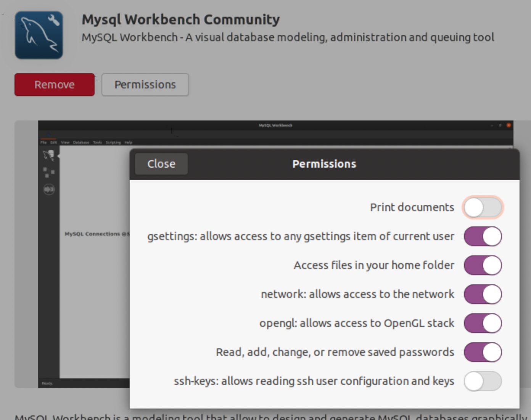Screen dimensions: 531x420
Task: Click the MySQL Workbench subtitle description
Action: [x=288, y=37]
